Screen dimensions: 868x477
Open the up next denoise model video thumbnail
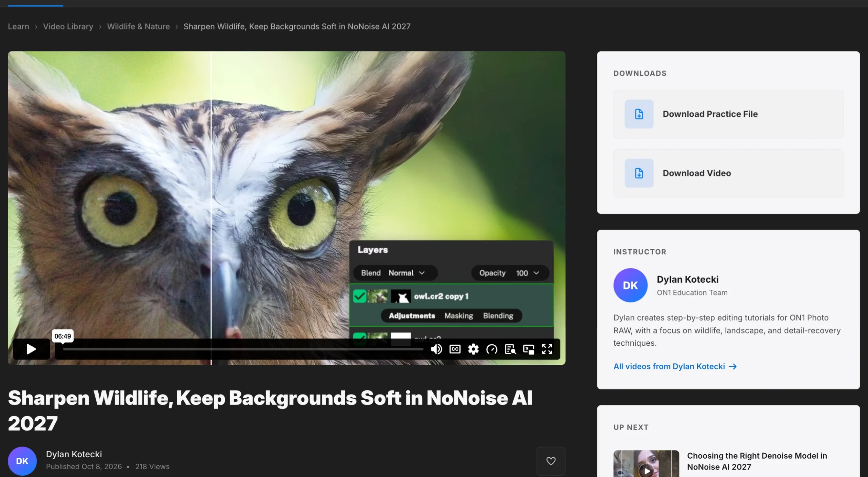point(646,463)
